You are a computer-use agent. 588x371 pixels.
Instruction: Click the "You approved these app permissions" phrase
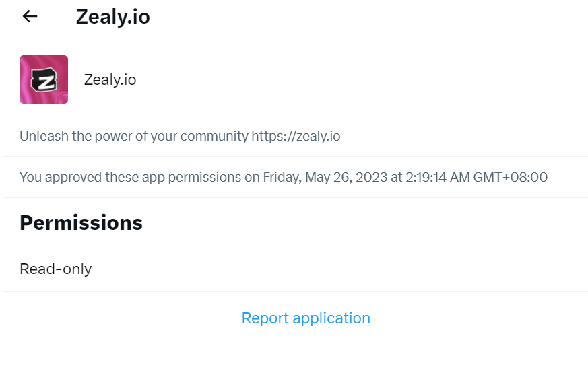130,178
